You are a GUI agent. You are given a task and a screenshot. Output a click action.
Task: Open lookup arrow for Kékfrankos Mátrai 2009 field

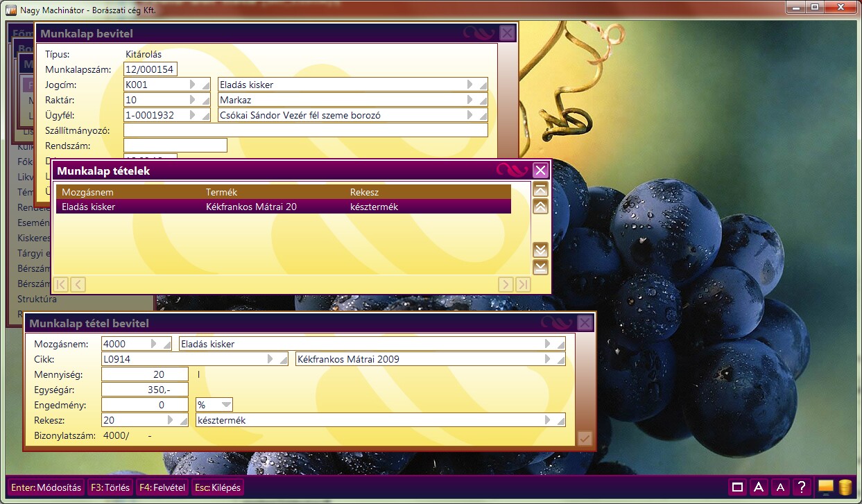549,359
